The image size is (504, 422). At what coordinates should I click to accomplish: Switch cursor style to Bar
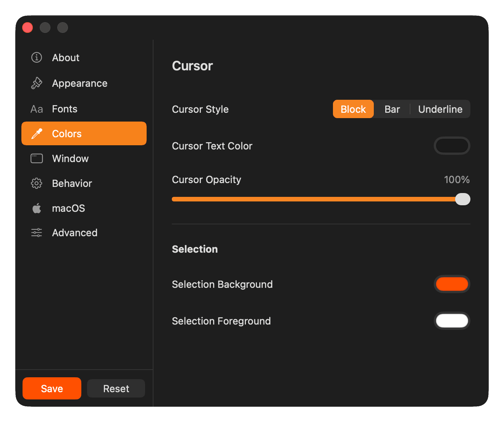point(392,109)
